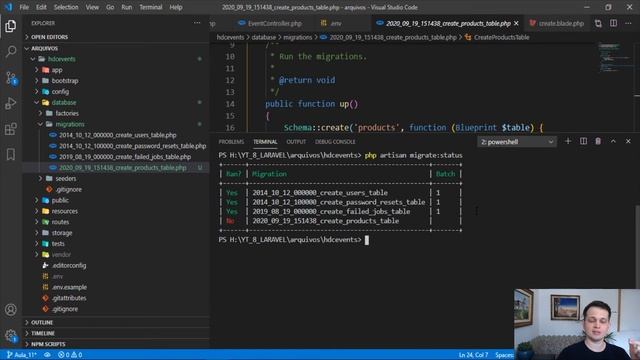Screen dimensions: 640x360
Task: Show the PROBLEMS panel tab
Action: [x=231, y=142]
